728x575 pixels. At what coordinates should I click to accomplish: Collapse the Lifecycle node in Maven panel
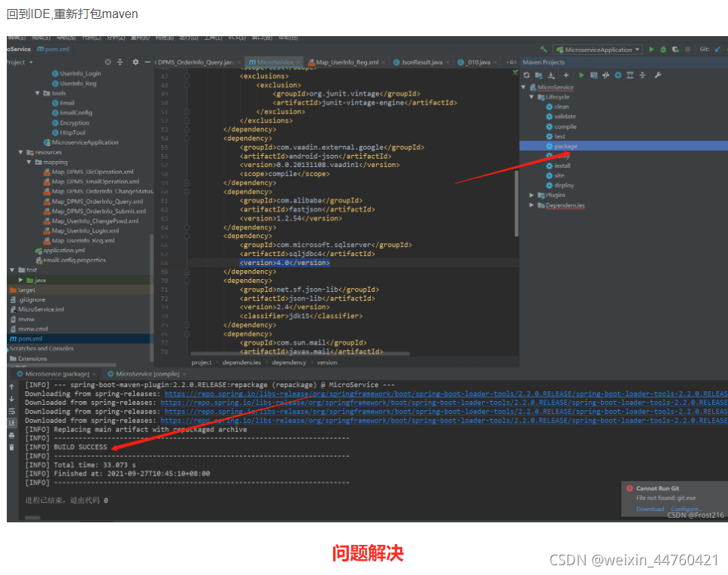[x=532, y=97]
